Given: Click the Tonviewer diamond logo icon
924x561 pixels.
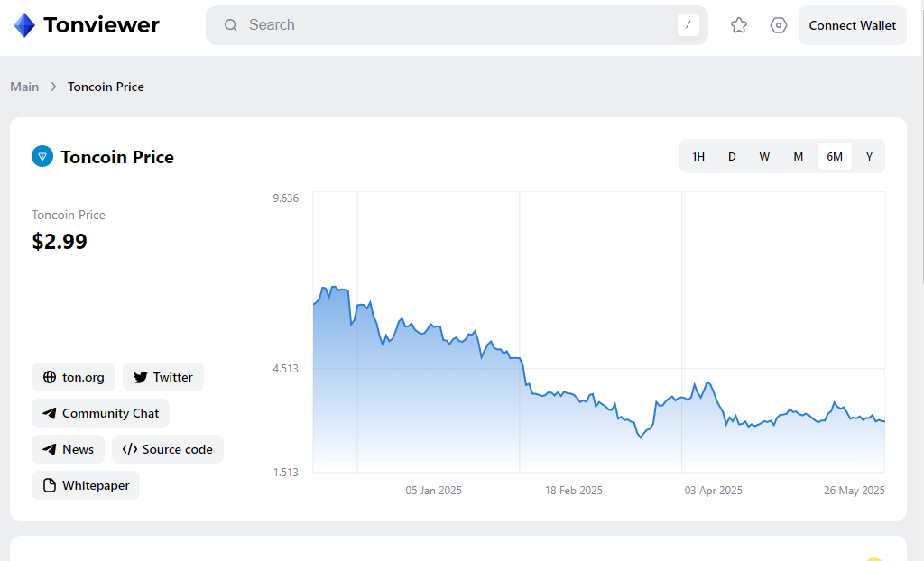Looking at the screenshot, I should point(24,25).
